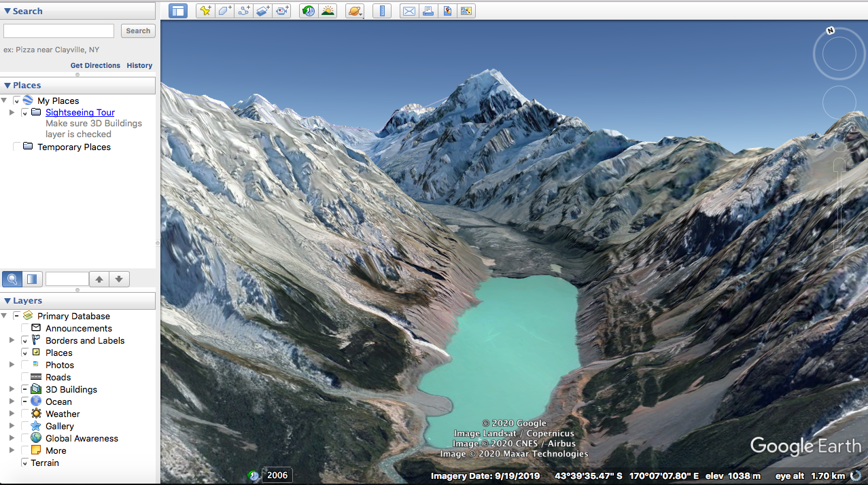This screenshot has width=868, height=485.
Task: Open the Get Directions link
Action: 95,65
